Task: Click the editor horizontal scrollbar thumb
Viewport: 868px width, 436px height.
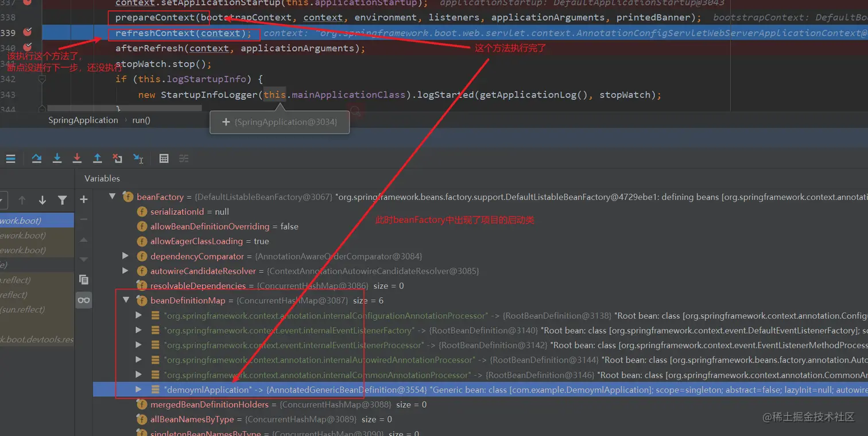Action: point(125,107)
